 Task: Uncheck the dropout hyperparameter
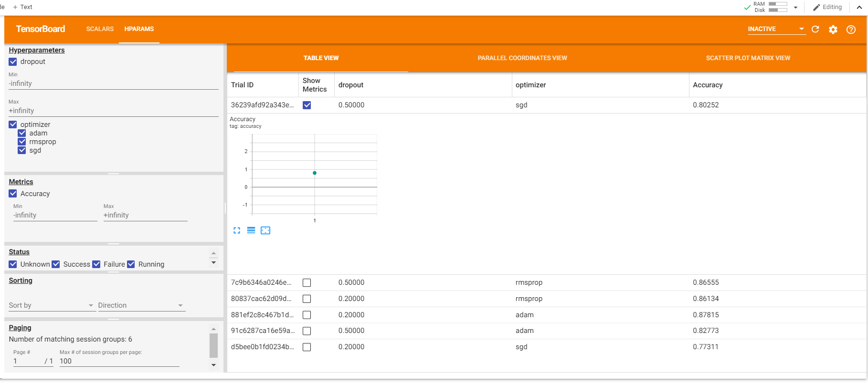tap(13, 62)
